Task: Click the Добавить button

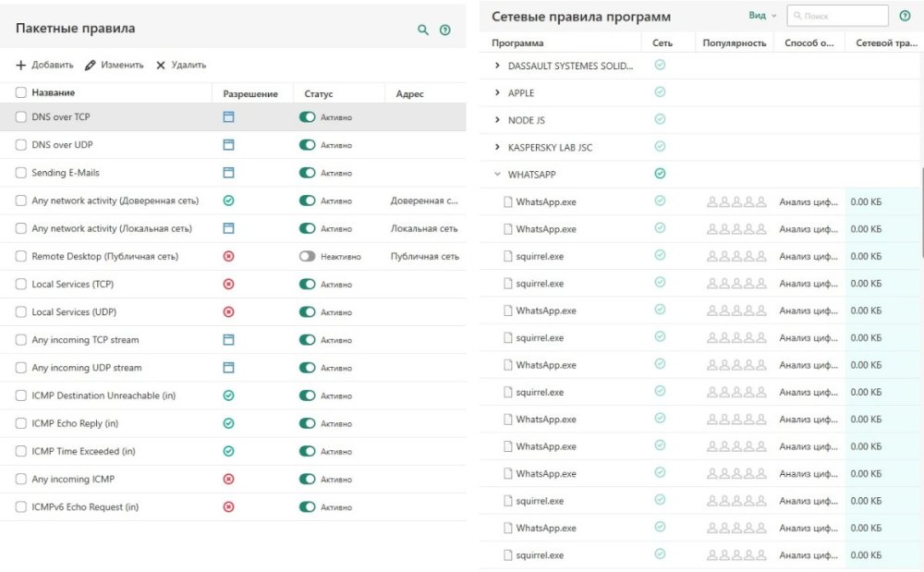Action: [x=44, y=65]
